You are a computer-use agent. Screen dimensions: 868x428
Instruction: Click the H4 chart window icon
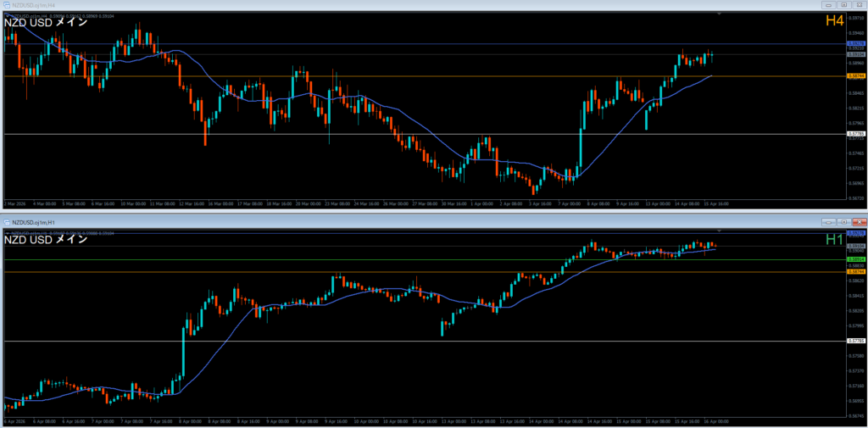(x=6, y=5)
